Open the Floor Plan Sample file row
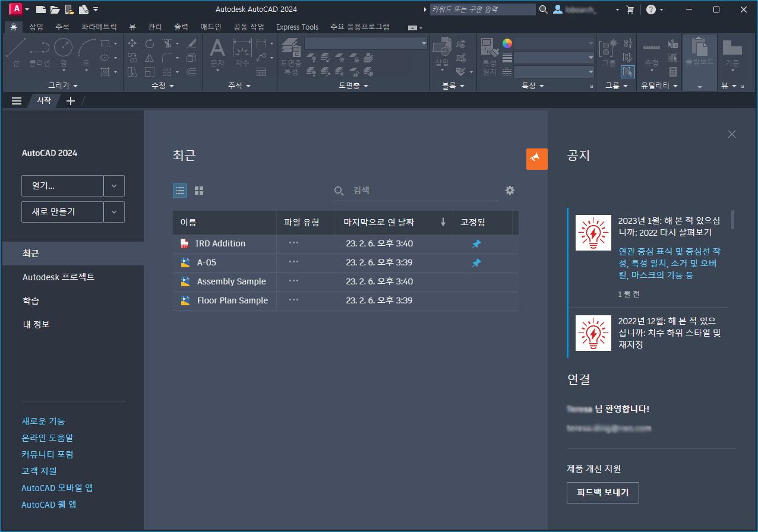Image resolution: width=758 pixels, height=532 pixels. pos(345,300)
